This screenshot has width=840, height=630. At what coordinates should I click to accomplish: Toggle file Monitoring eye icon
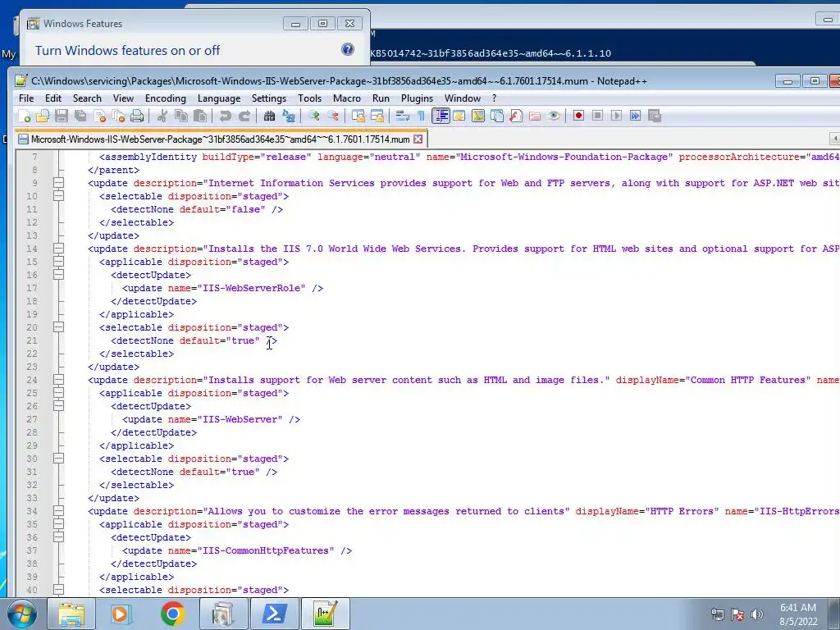(x=554, y=116)
